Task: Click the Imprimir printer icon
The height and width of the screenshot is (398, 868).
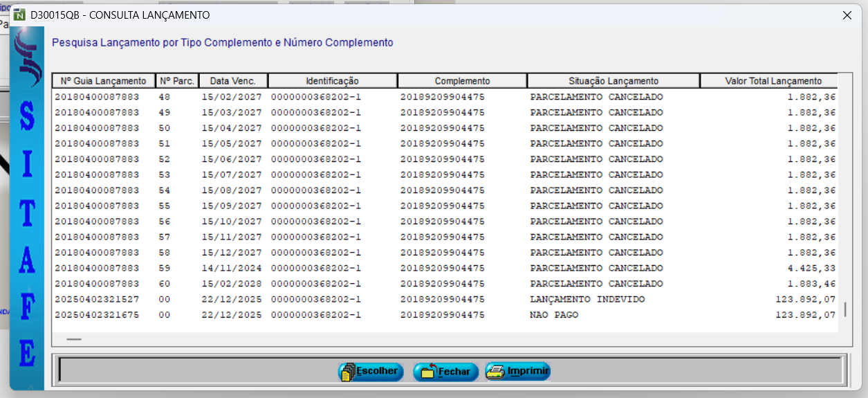Action: click(495, 372)
